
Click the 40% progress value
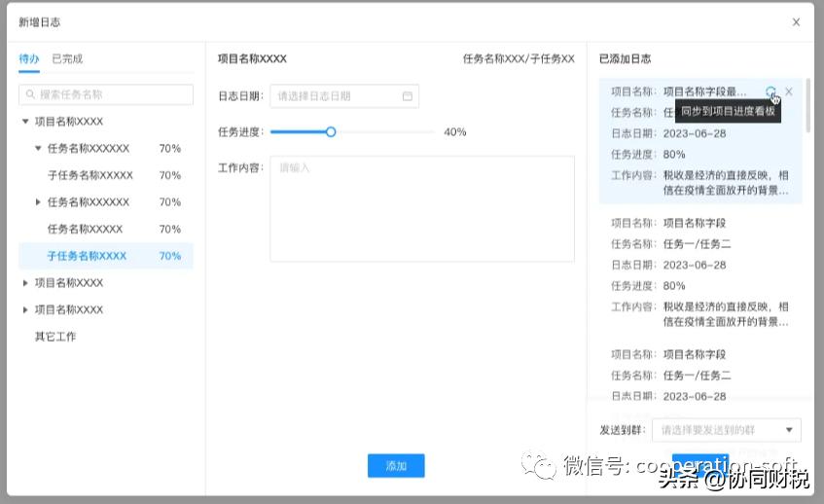(x=455, y=132)
